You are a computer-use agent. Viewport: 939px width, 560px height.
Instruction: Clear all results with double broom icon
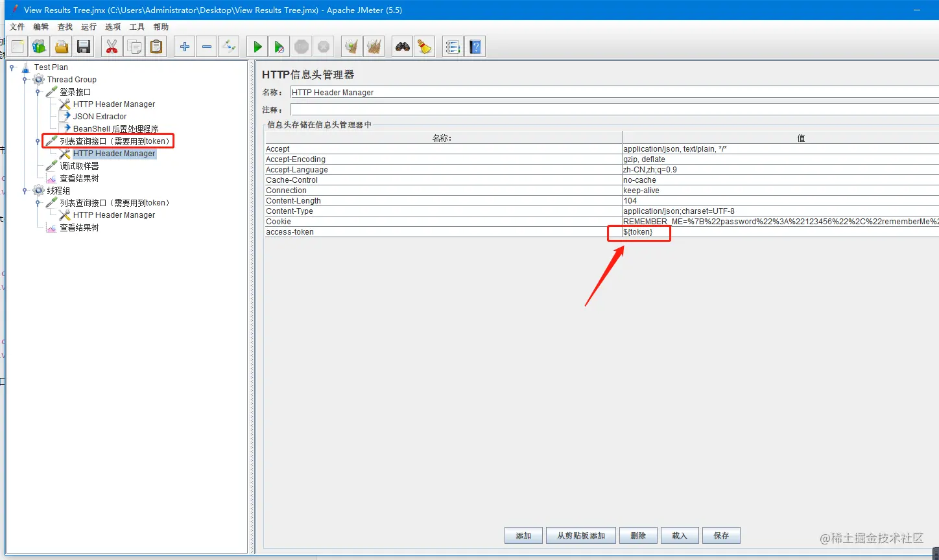coord(374,47)
